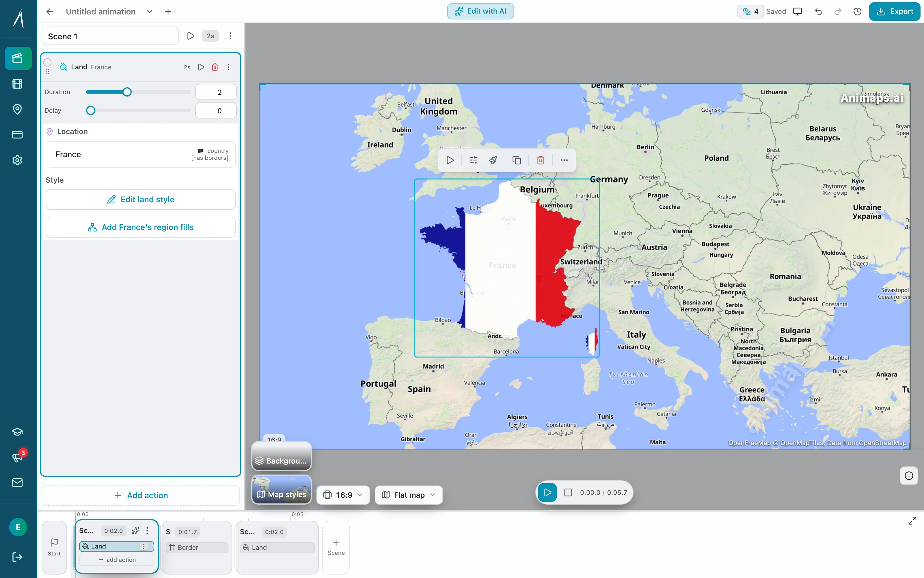Viewport: 924px width, 578px height.
Task: Click the Add action button
Action: point(141,495)
